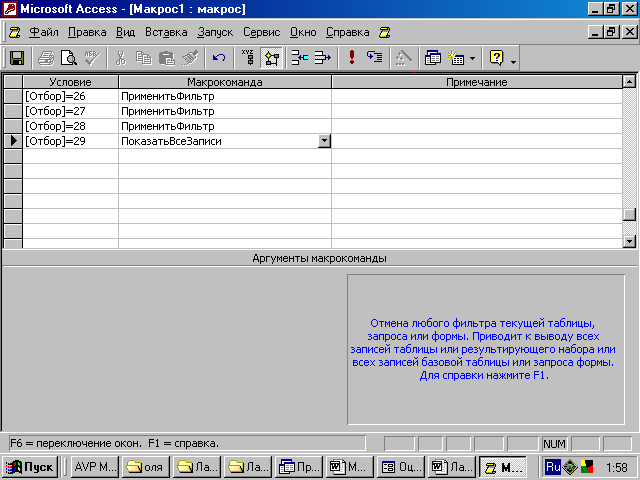Click the Примечание column header
This screenshot has width=640, height=480.
477,82
